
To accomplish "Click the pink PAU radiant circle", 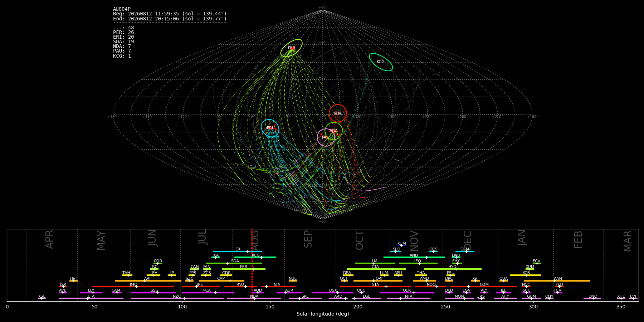I will (326, 137).
